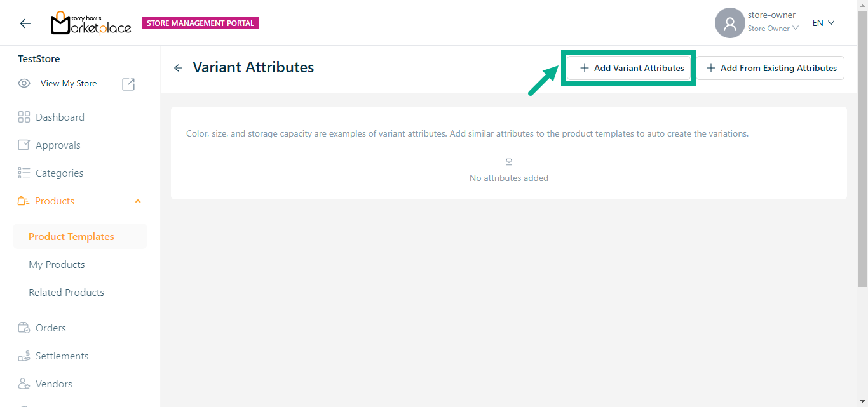Open Settlements in the sidebar
The image size is (868, 407).
62,356
